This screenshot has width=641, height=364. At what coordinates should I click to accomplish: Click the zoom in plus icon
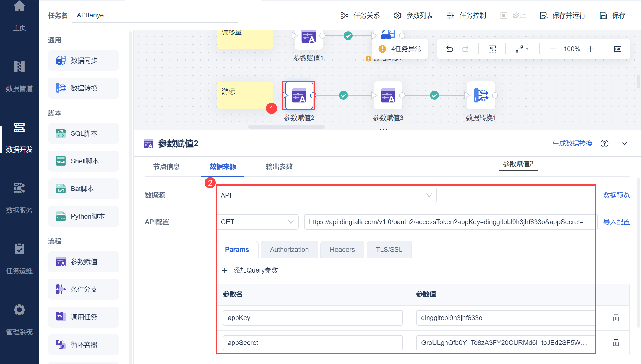pyautogui.click(x=591, y=49)
